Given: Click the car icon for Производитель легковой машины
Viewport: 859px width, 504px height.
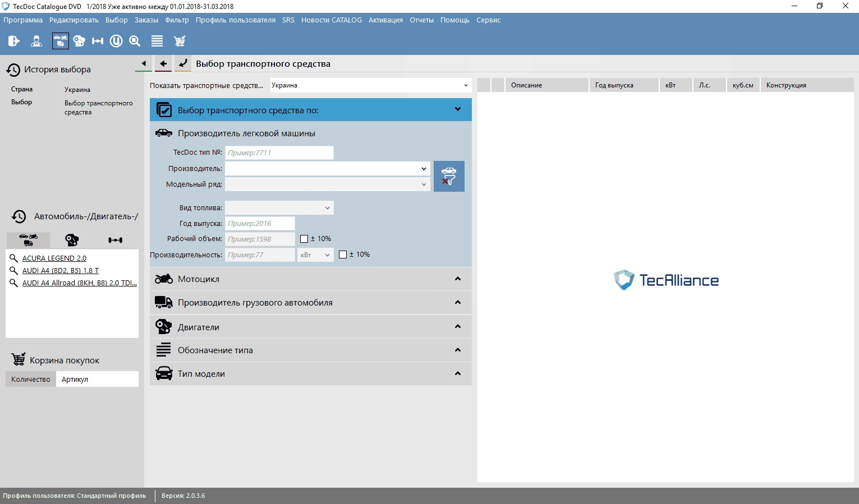Looking at the screenshot, I should pyautogui.click(x=164, y=133).
